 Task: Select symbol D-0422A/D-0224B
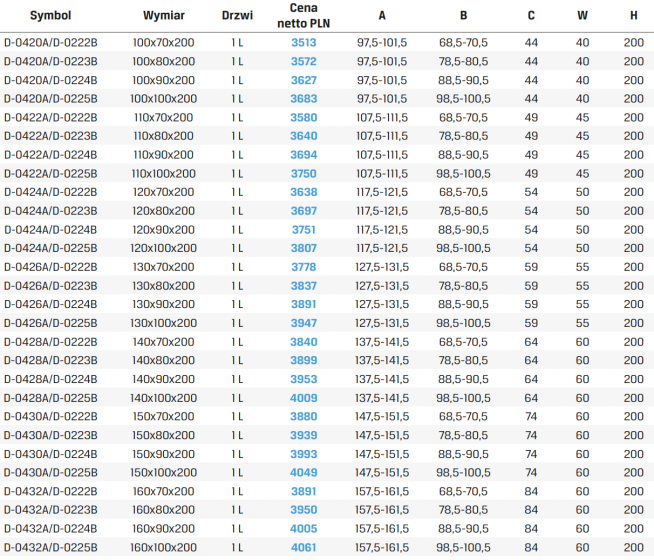tap(50, 155)
